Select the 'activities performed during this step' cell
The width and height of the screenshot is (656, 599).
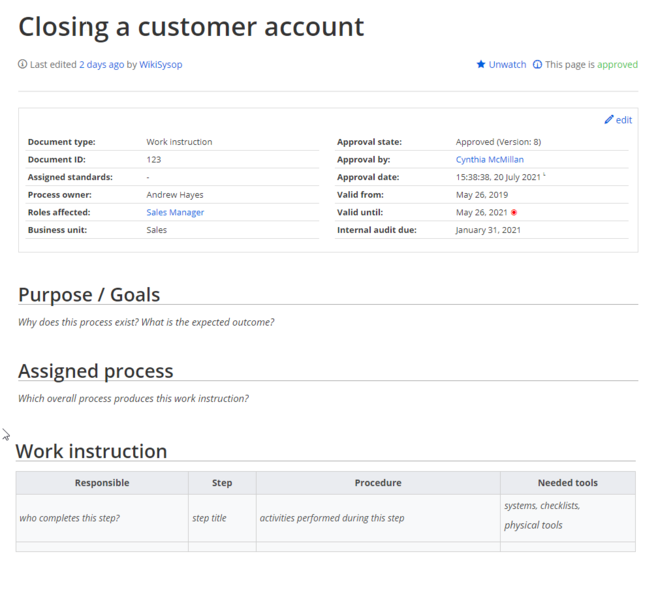click(332, 518)
